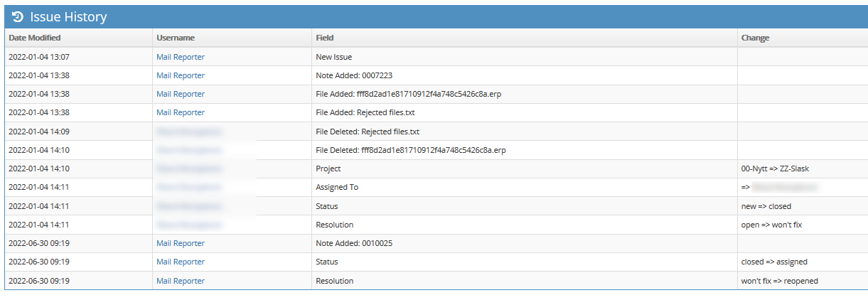Click the Username column header

click(176, 38)
